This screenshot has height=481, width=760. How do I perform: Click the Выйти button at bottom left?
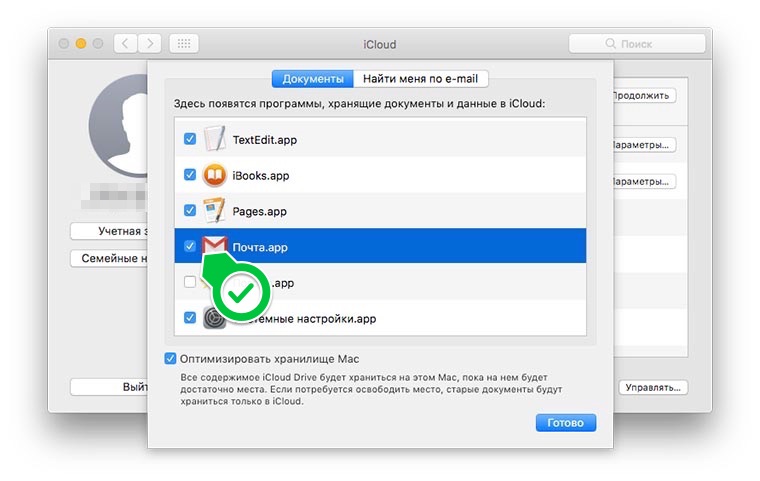[109, 387]
